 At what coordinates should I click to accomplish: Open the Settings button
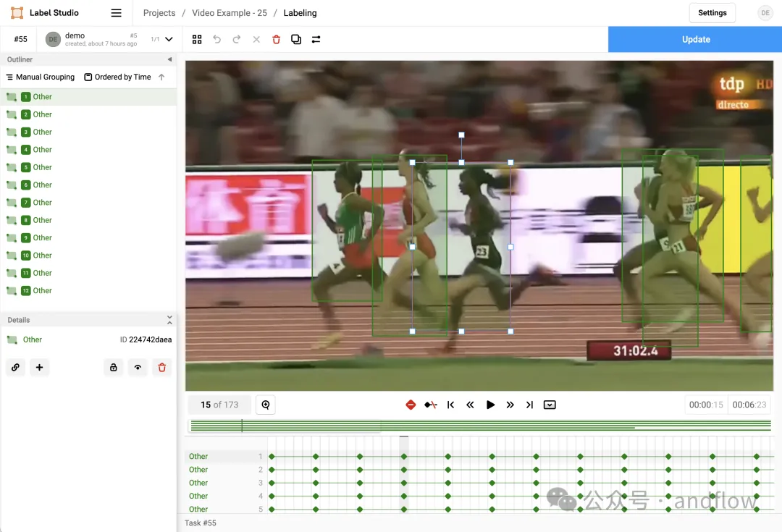click(712, 13)
